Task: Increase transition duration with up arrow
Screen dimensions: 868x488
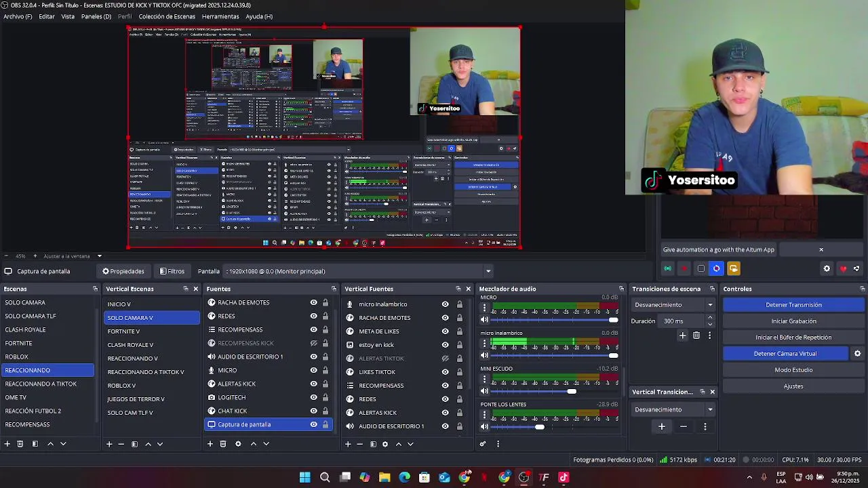Action: pyautogui.click(x=710, y=318)
